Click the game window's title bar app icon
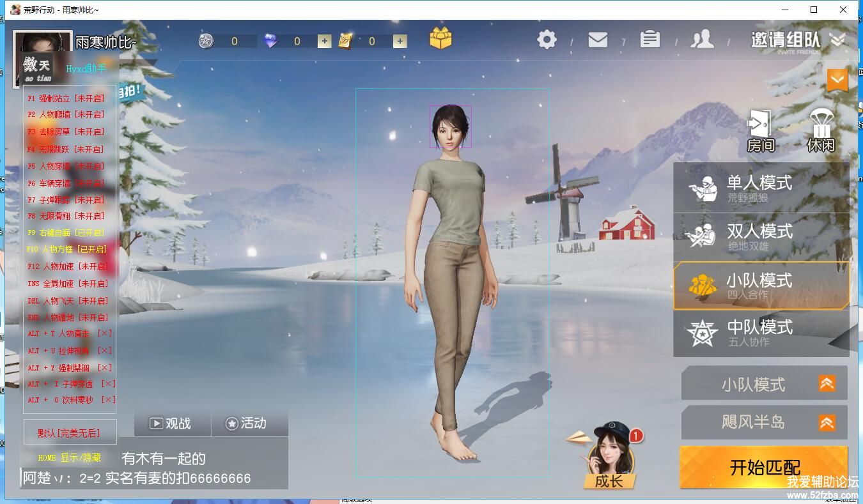 pos(15,10)
